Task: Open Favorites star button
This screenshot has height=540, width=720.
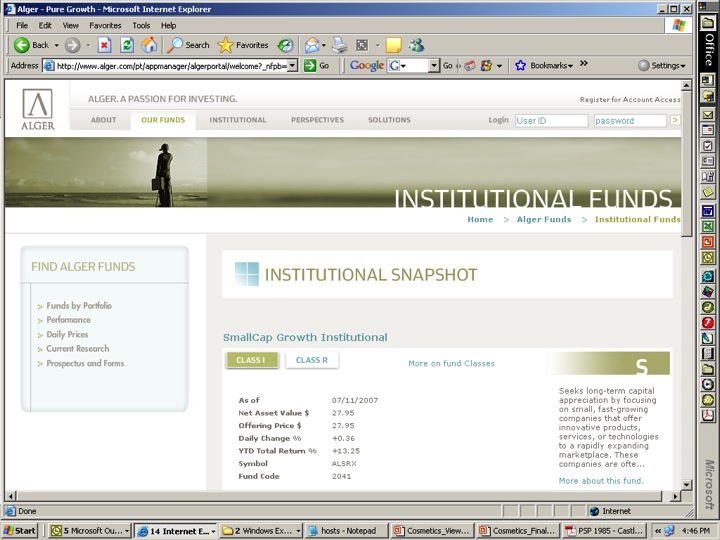Action: pos(242,45)
